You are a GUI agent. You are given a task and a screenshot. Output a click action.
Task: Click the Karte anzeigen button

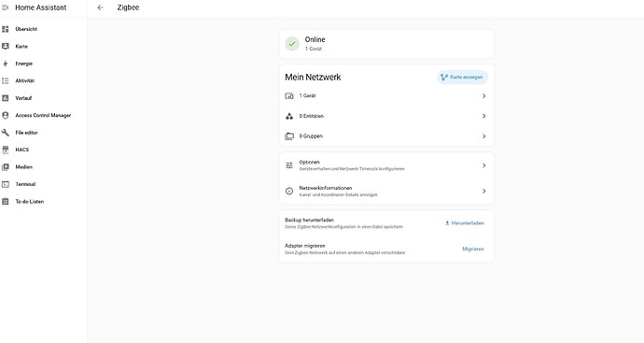pos(462,77)
